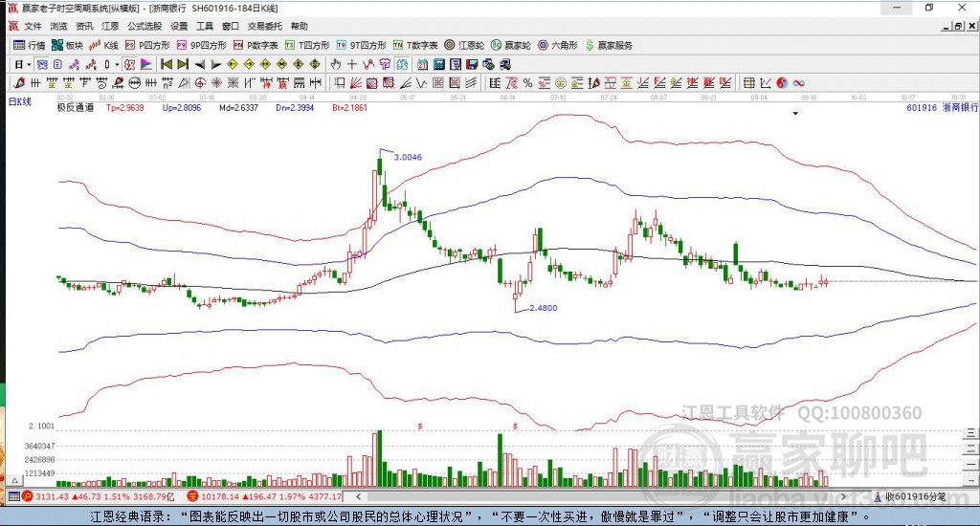The image size is (980, 526).
Task: Click the 3.0046 high price label
Action: [x=408, y=157]
